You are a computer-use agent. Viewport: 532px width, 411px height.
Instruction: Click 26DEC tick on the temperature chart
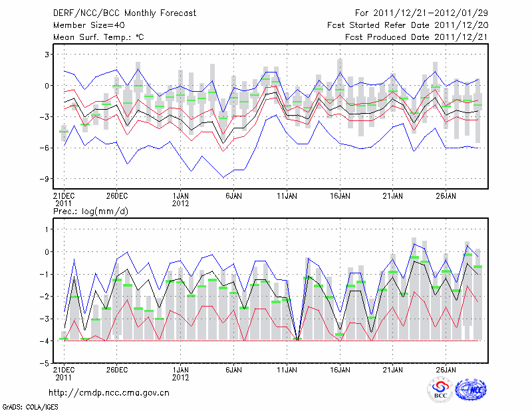[x=116, y=197]
